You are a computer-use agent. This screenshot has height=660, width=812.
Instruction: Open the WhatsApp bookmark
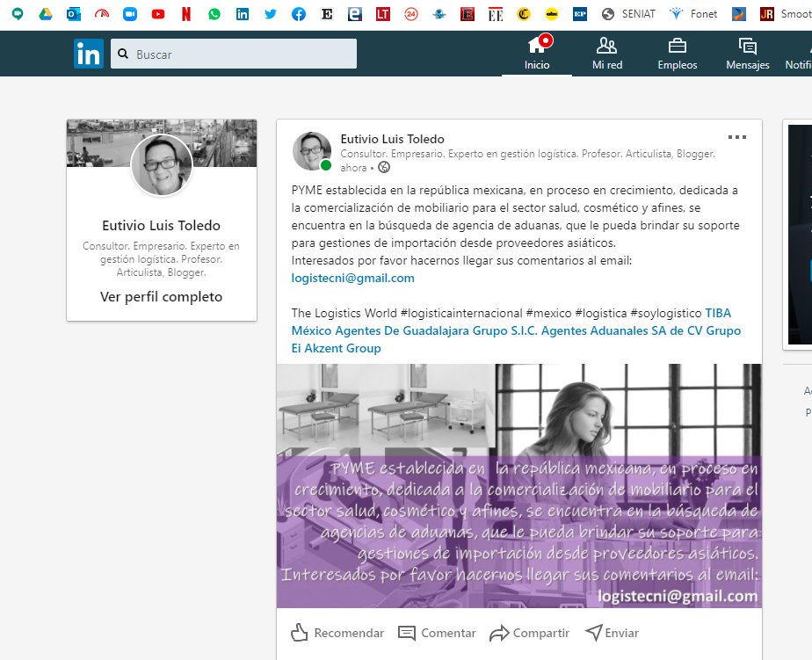pyautogui.click(x=214, y=14)
